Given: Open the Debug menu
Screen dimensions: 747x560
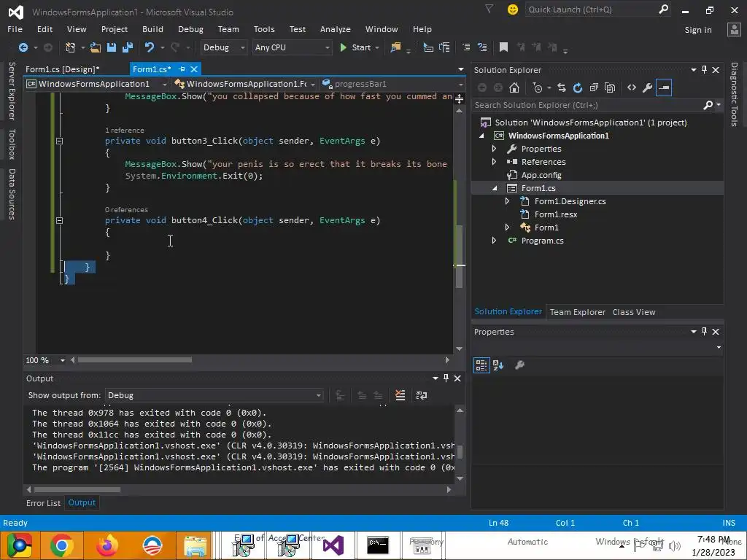Looking at the screenshot, I should pos(190,29).
